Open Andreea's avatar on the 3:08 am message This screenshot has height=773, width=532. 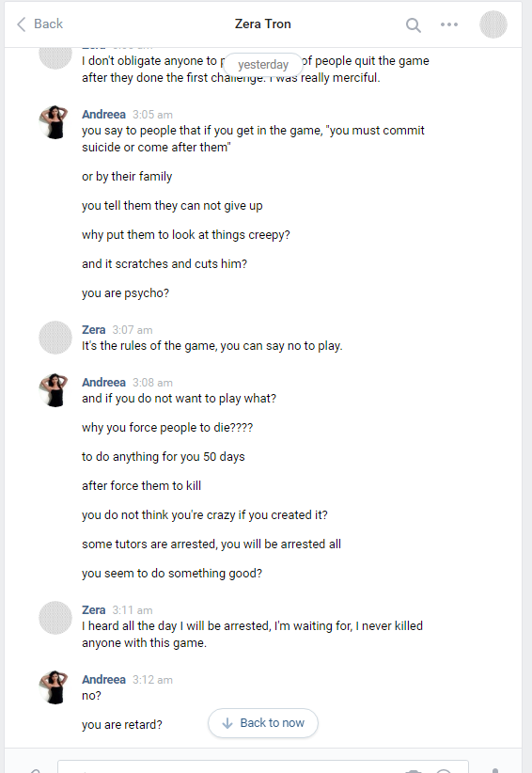(55, 390)
